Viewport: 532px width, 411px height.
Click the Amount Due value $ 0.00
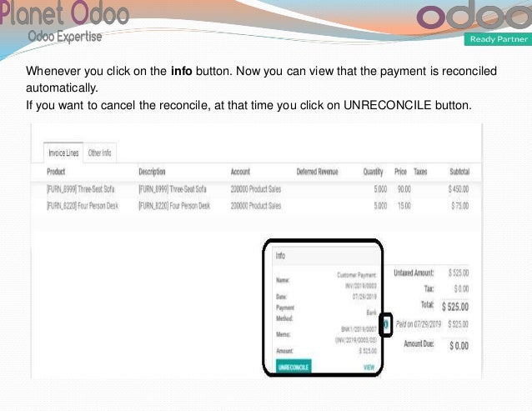[459, 346]
